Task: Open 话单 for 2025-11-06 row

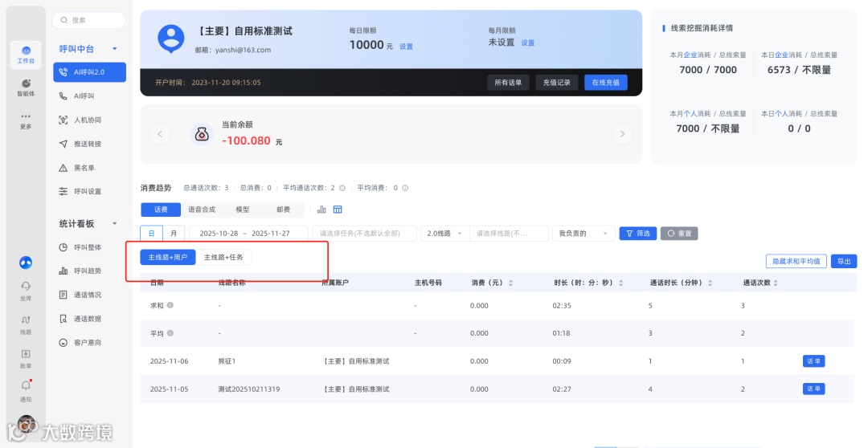Action: point(813,361)
